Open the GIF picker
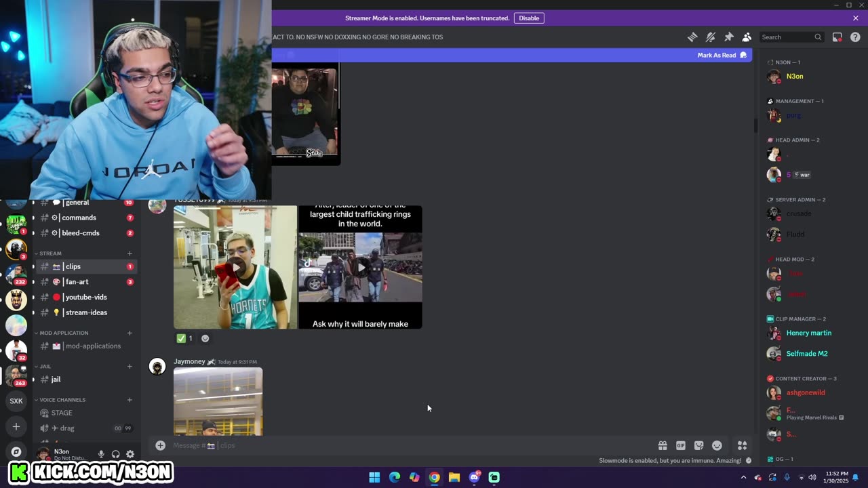868x488 pixels. pos(681,445)
